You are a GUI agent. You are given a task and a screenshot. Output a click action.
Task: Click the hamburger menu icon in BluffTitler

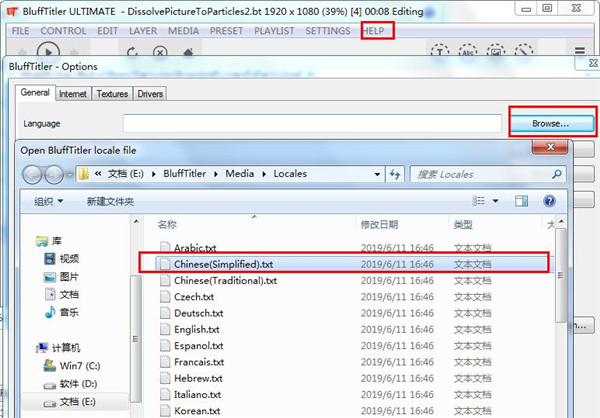(x=580, y=51)
